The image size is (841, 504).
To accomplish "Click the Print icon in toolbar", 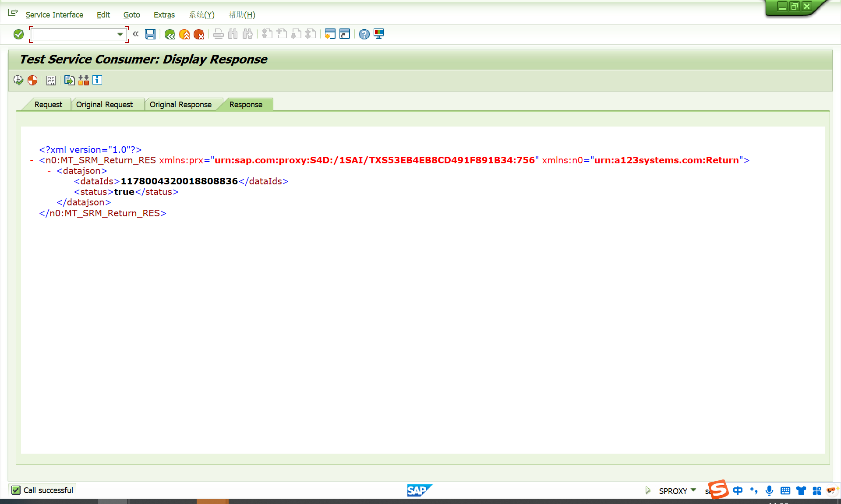I will coord(219,34).
